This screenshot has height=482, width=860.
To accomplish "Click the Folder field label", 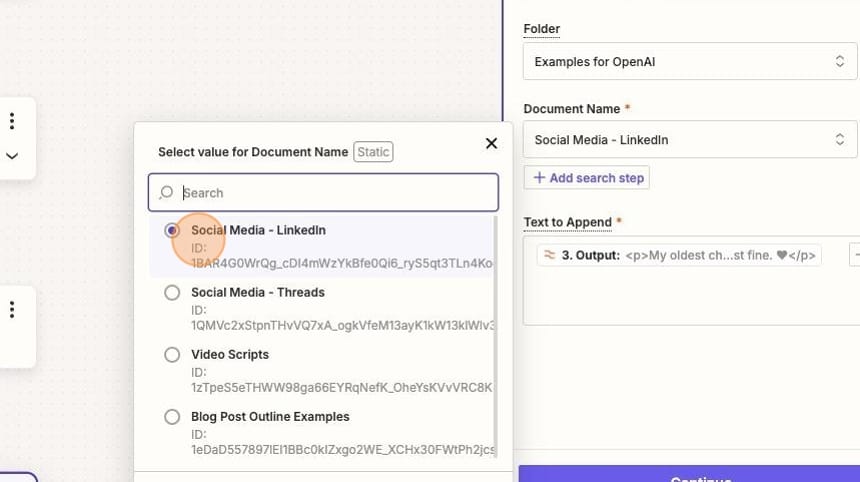I will (541, 29).
